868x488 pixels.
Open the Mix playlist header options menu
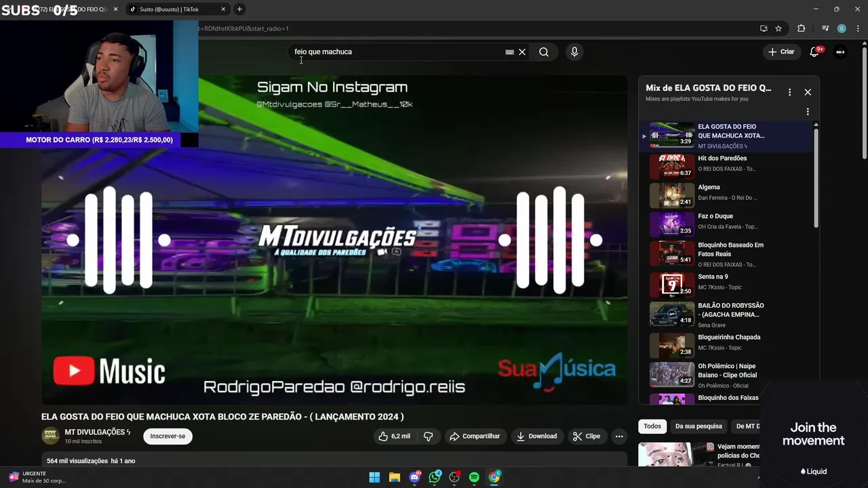(789, 92)
